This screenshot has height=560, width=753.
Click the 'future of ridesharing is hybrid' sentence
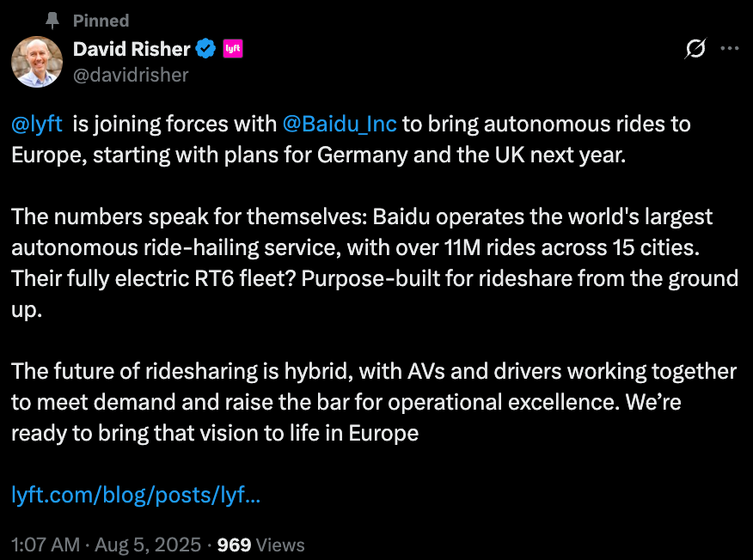pos(181,371)
